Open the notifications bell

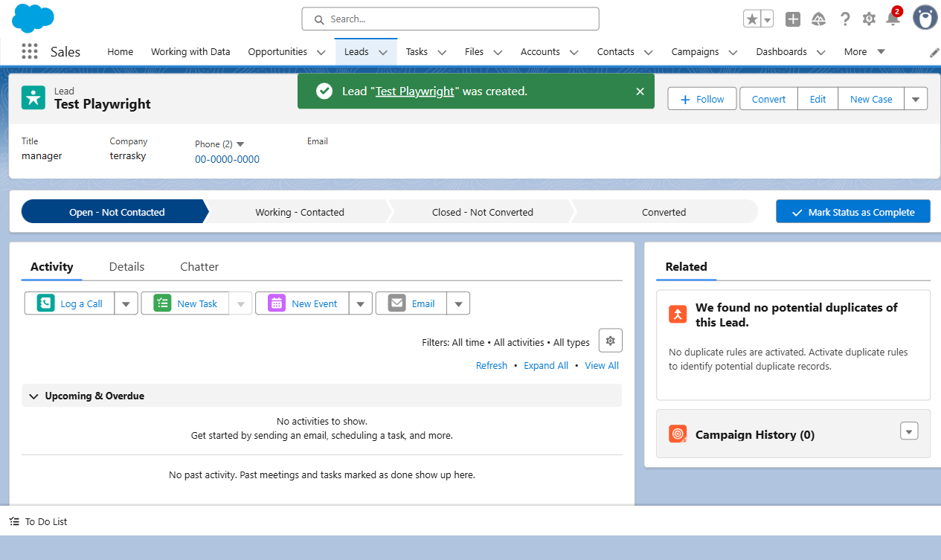coord(893,19)
